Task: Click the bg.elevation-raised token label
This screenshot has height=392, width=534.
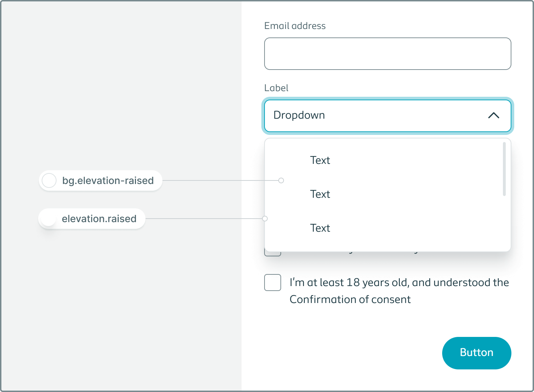Action: point(108,180)
